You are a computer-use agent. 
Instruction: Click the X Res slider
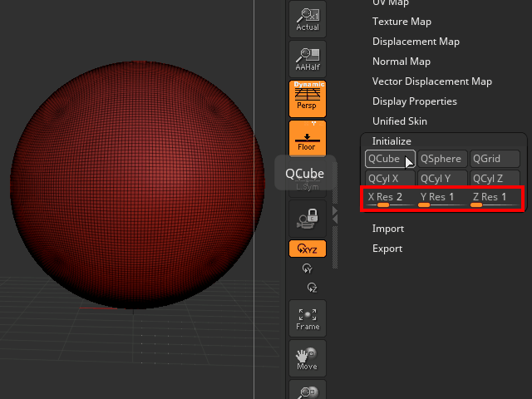389,199
